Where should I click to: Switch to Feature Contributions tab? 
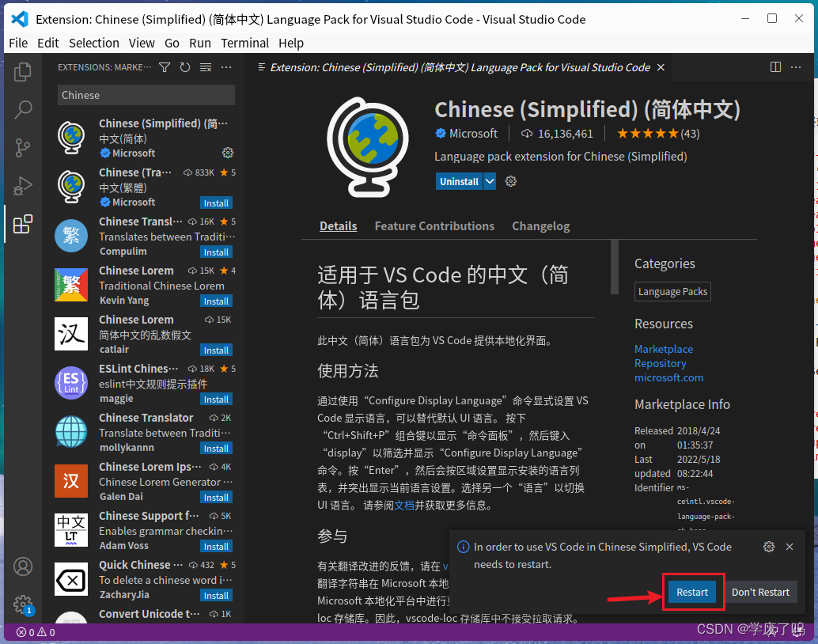tap(434, 226)
